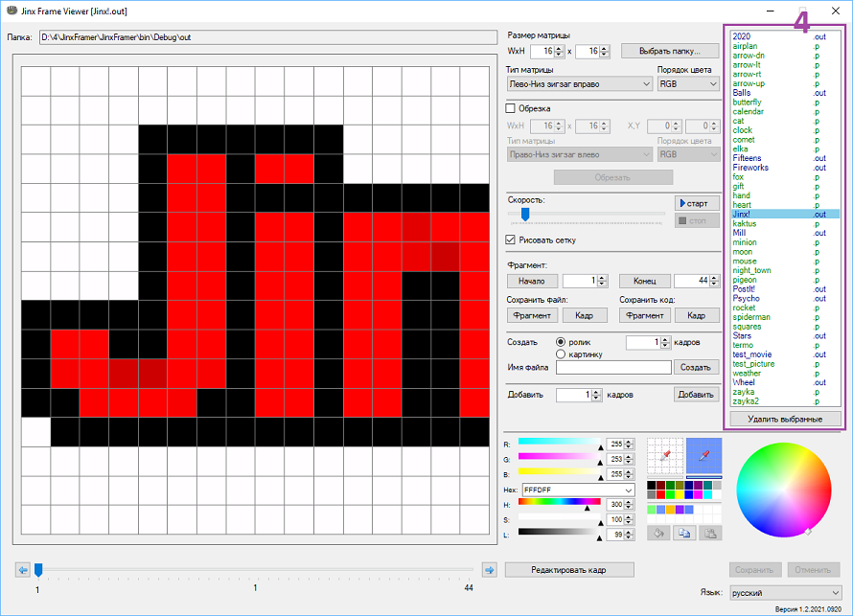Adjust the Скорость speed slider
The height and width of the screenshot is (616, 853).
pos(525,215)
